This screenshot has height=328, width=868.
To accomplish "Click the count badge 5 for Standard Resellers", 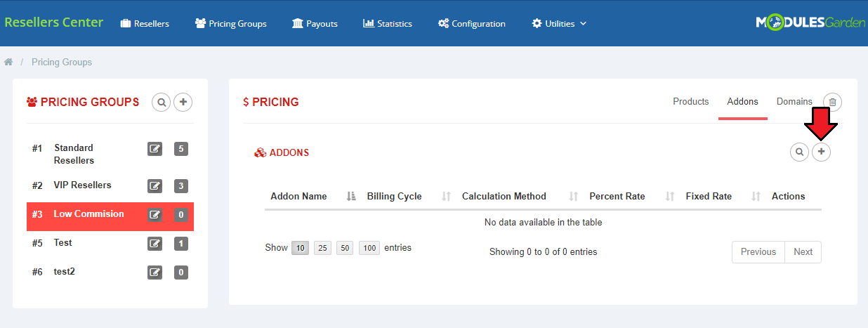I will (x=181, y=149).
